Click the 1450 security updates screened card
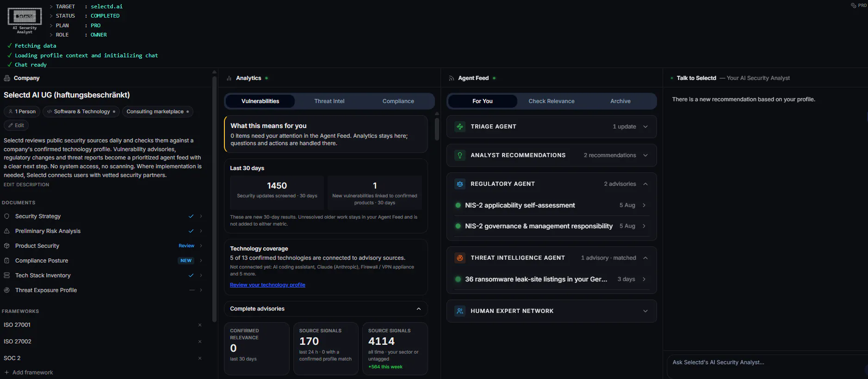Screen dimensions: 868x379 [277, 193]
